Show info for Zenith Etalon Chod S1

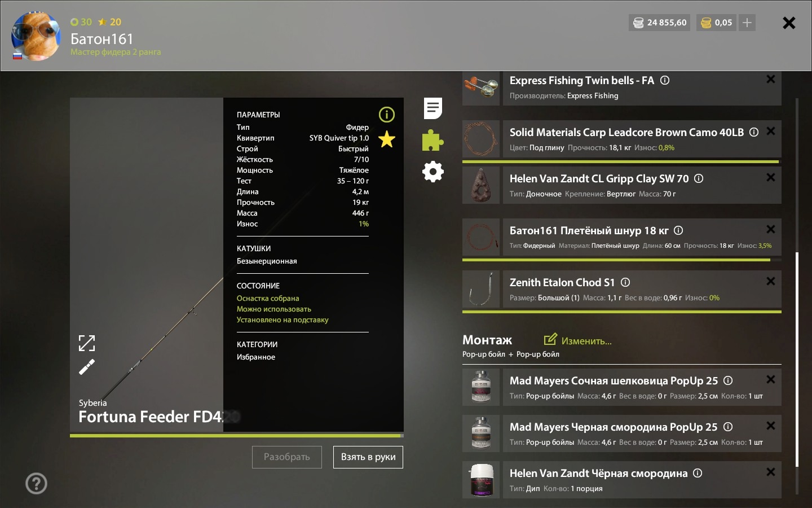pyautogui.click(x=625, y=282)
